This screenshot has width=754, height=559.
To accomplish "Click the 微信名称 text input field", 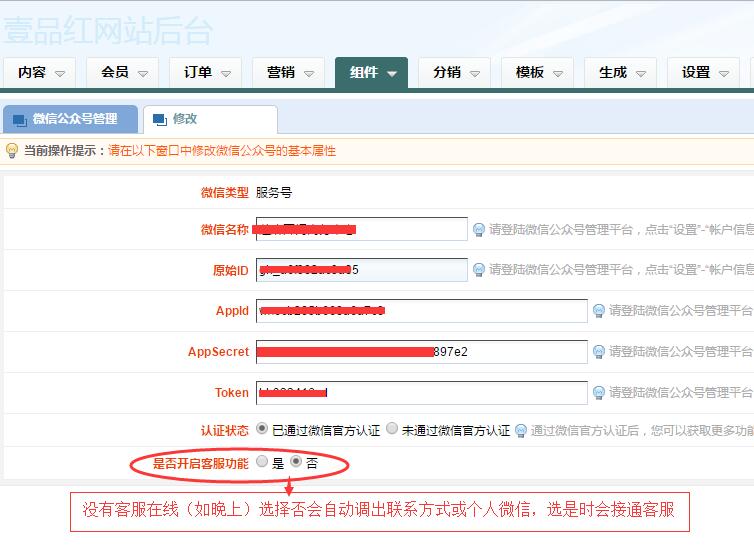I will click(x=361, y=229).
